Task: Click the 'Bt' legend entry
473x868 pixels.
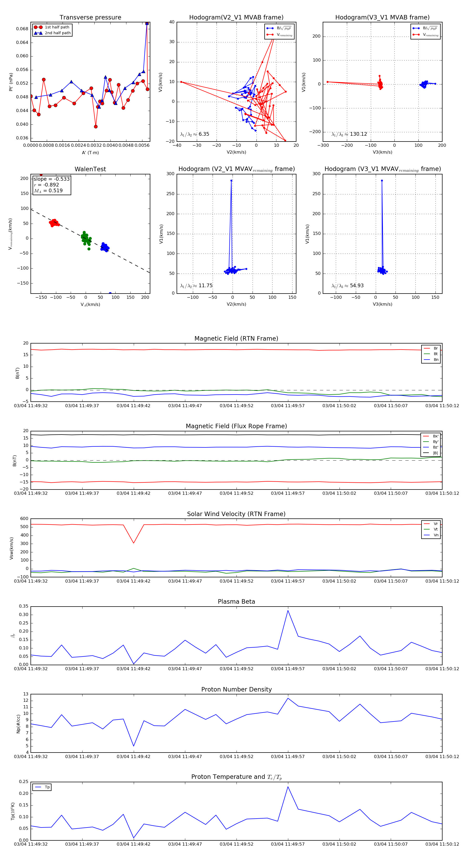Action: coord(431,354)
